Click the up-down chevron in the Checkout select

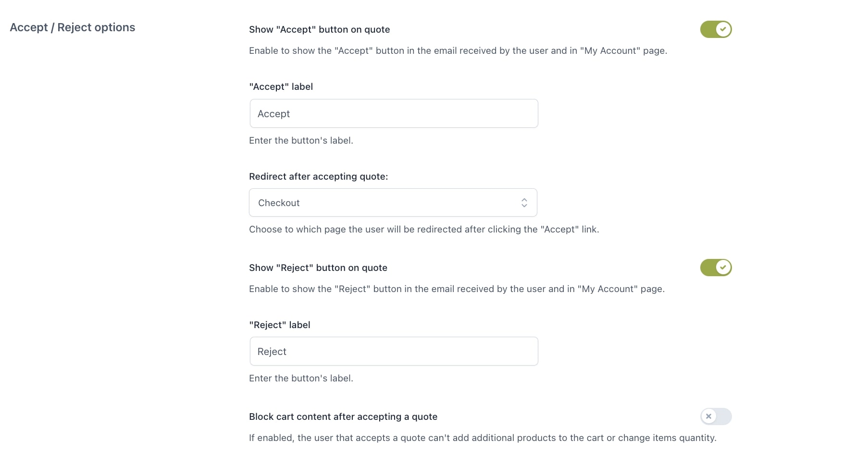coord(524,203)
